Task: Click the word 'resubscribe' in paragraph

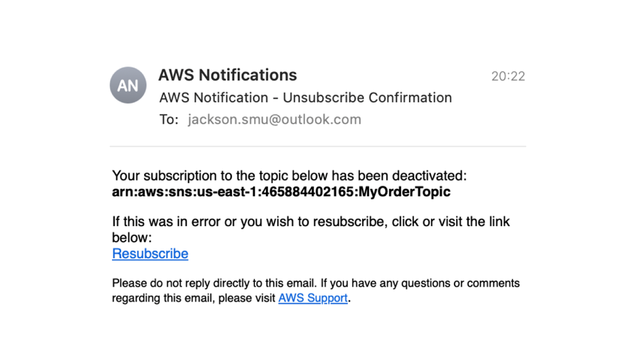Action: tap(347, 222)
